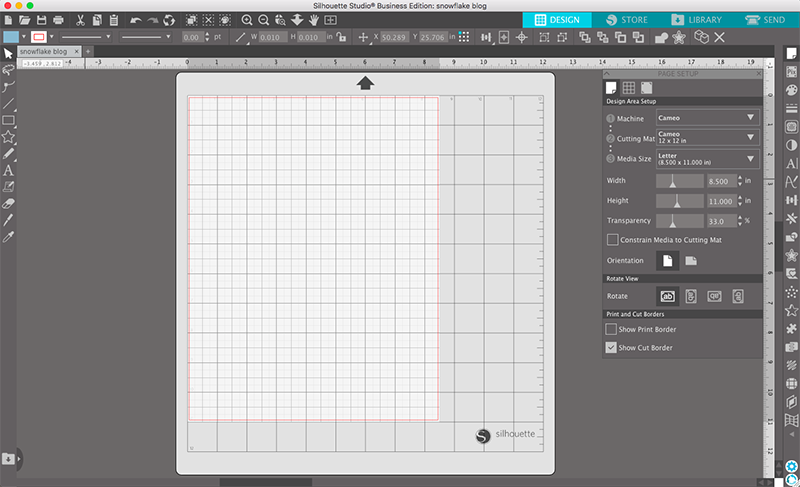
Task: Adjust the Transparency slider
Action: click(680, 221)
